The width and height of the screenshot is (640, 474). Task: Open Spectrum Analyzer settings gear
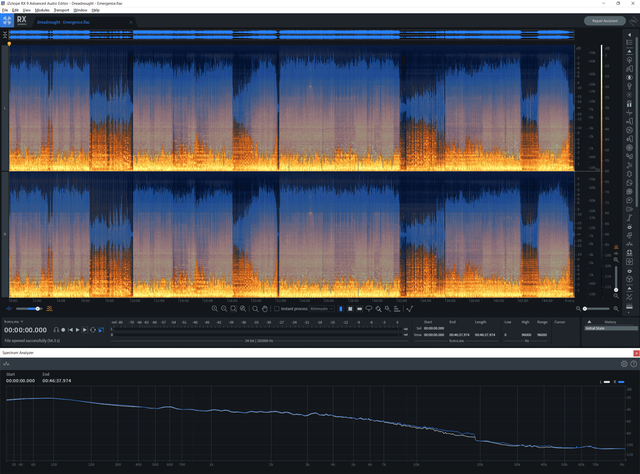624,364
